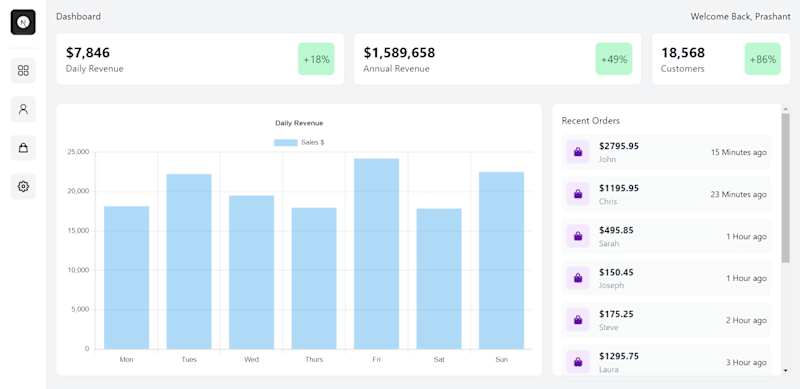
Task: Select the $2795.95 order amount
Action: pyautogui.click(x=619, y=146)
